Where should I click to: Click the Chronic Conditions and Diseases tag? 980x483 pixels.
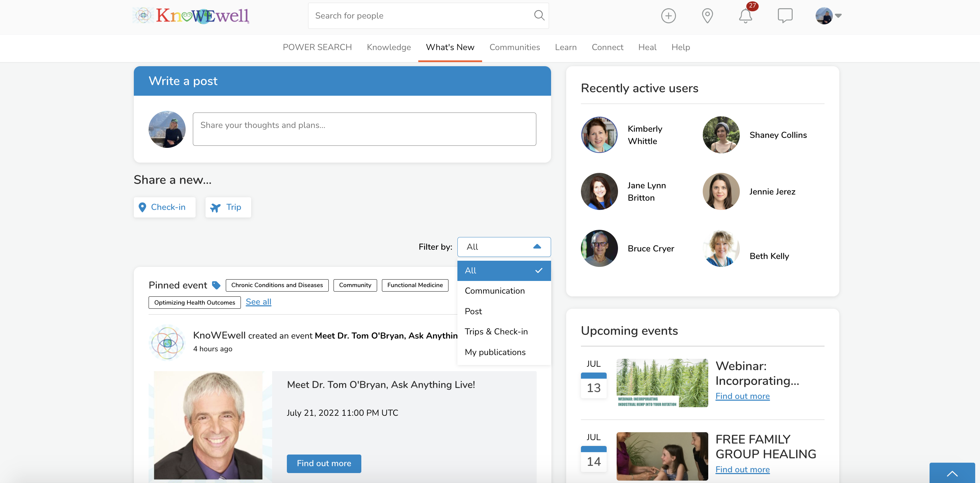[x=277, y=285]
